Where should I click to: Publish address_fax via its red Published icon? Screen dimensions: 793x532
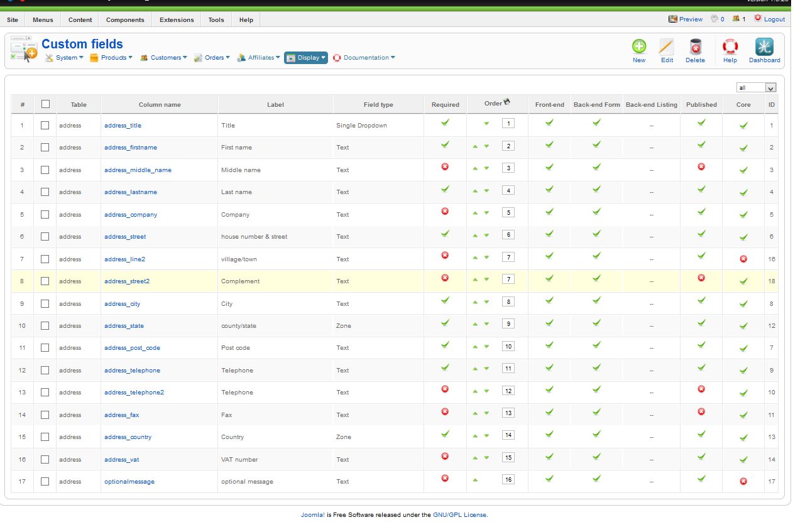(701, 411)
